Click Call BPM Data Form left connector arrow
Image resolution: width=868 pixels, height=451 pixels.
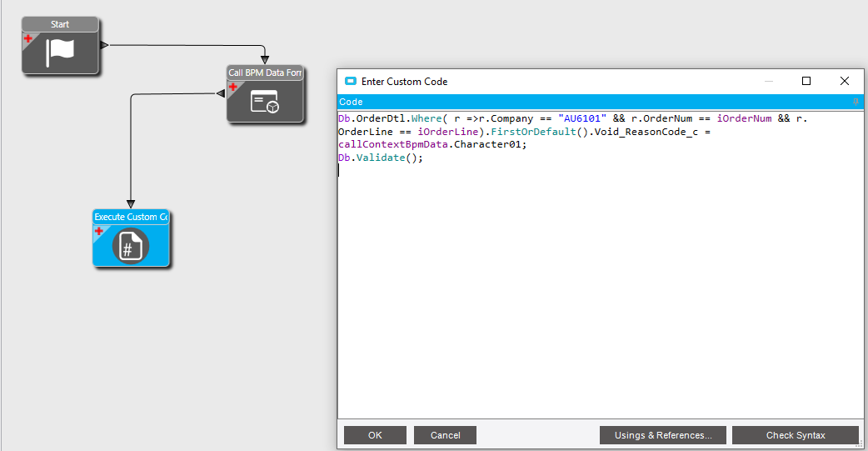(220, 93)
